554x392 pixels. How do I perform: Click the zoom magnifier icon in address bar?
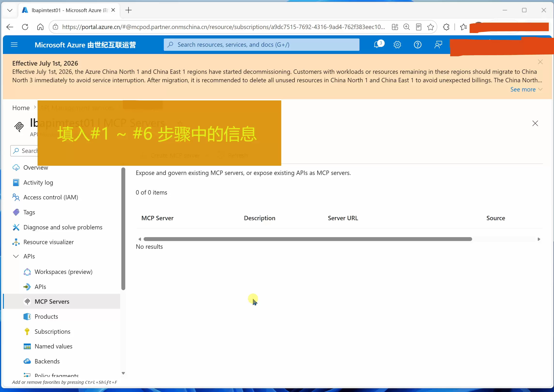406,27
